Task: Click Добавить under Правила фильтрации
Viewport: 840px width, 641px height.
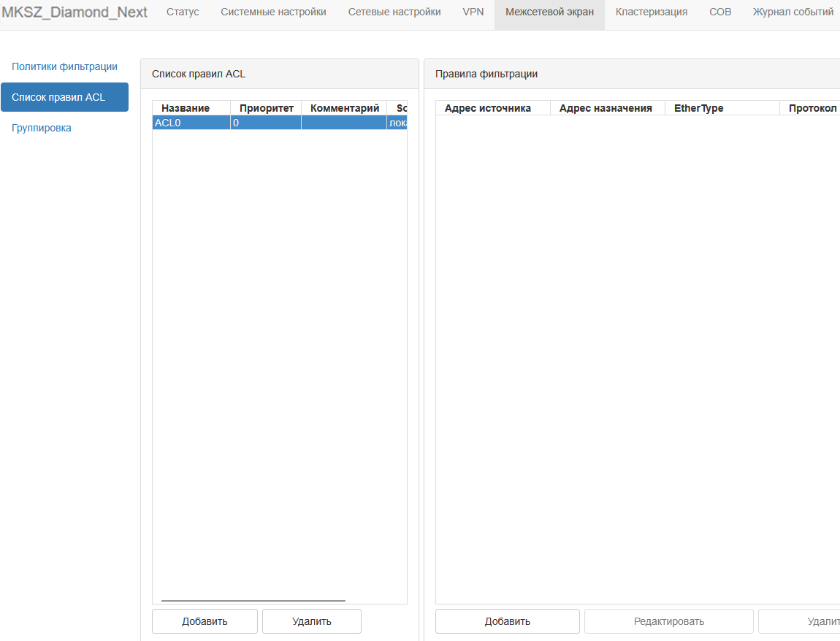Action: tap(508, 621)
